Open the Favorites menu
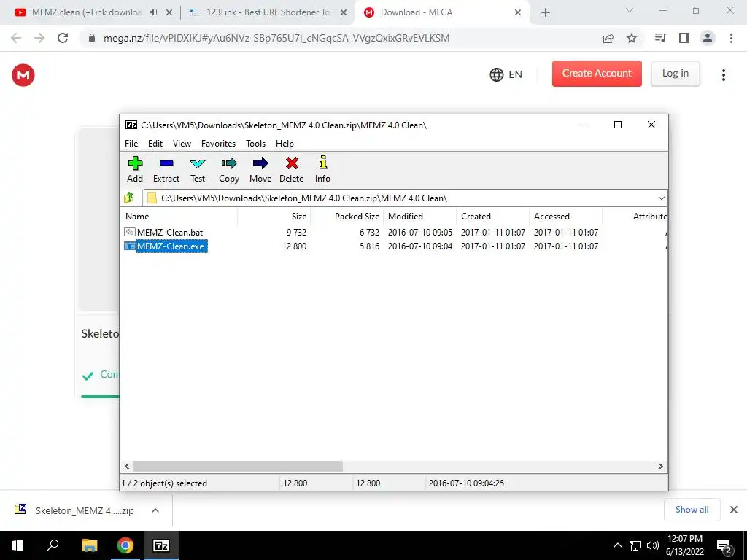Image resolution: width=747 pixels, height=560 pixels. [x=218, y=144]
